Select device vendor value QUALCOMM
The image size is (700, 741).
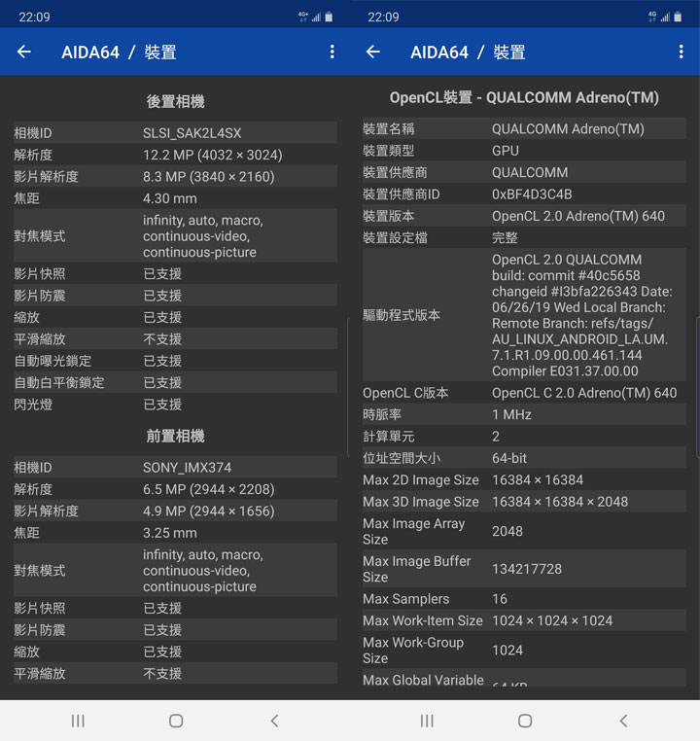click(x=530, y=172)
